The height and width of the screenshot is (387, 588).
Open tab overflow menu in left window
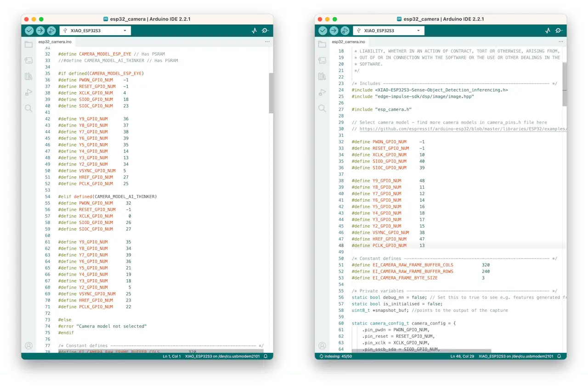click(x=267, y=42)
